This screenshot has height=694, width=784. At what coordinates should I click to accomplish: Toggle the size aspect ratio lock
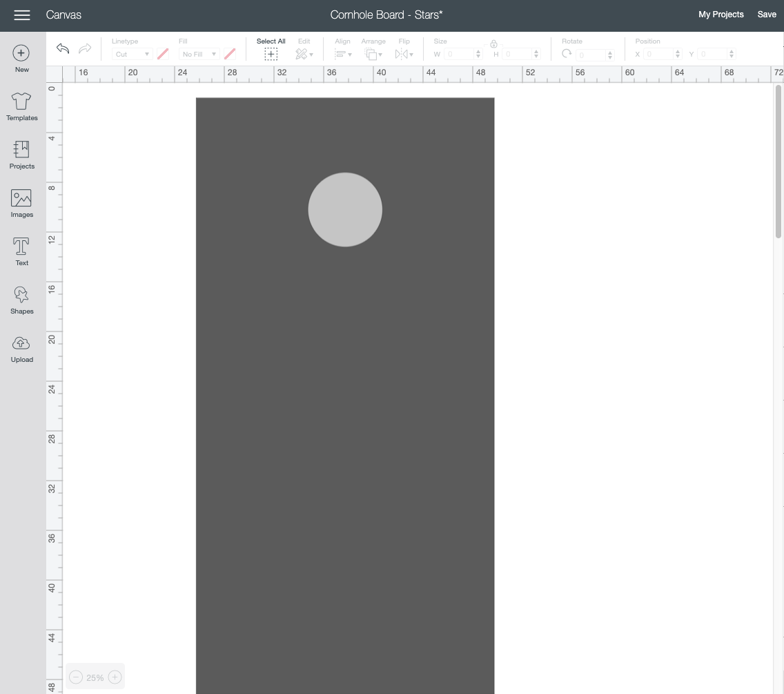click(x=493, y=44)
